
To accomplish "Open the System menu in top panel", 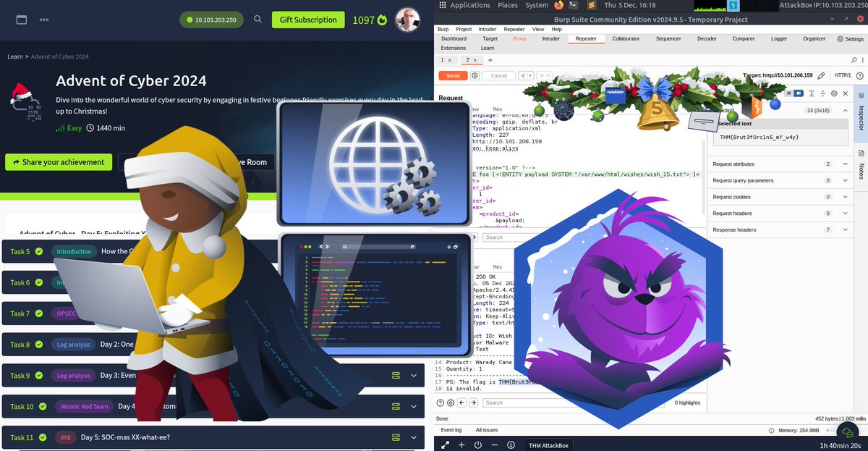I will coord(537,5).
